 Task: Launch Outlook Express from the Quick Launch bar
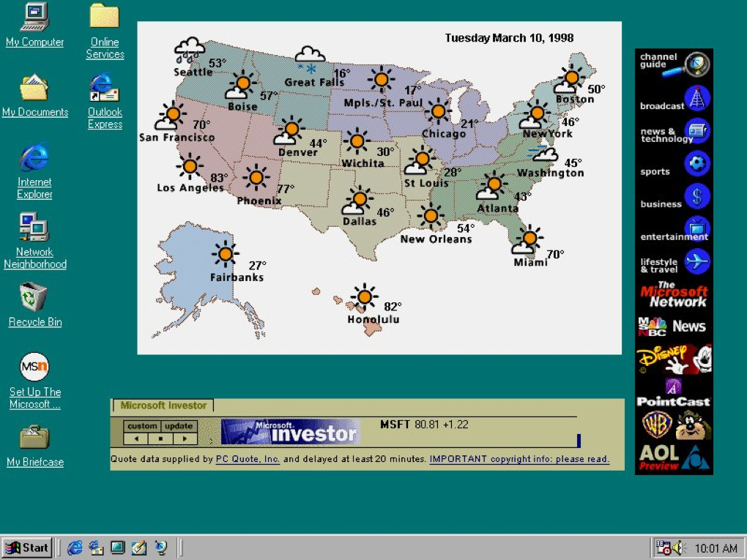pyautogui.click(x=96, y=547)
